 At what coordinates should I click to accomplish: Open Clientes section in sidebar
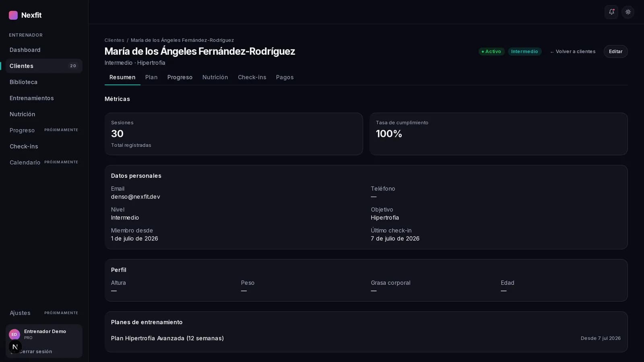coord(44,66)
